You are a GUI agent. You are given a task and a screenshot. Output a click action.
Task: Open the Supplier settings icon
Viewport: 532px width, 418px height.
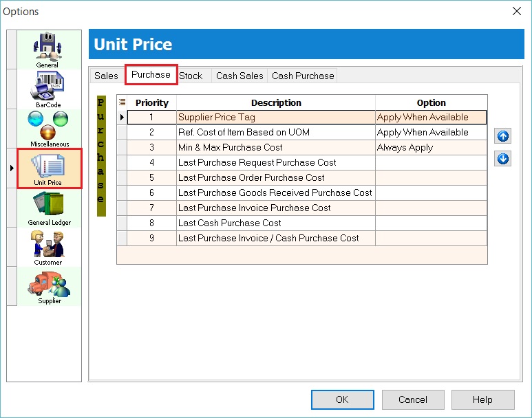coord(49,286)
